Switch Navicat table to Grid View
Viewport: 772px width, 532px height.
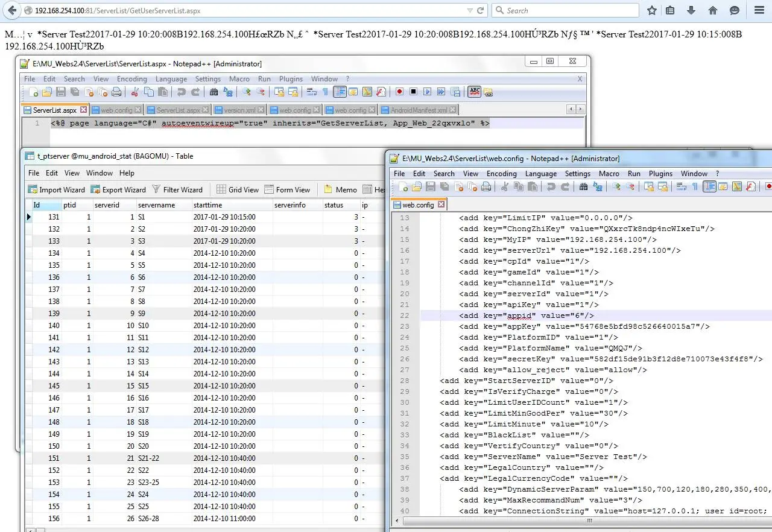point(238,189)
